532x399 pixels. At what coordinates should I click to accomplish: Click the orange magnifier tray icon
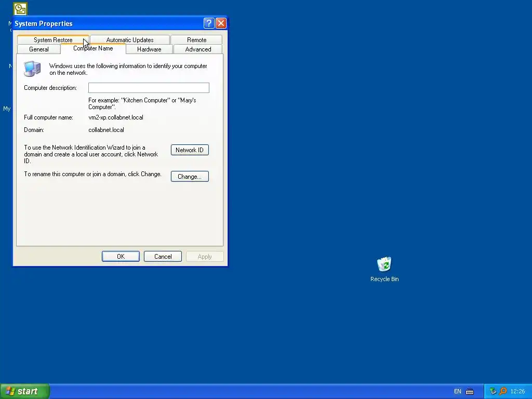503,391
